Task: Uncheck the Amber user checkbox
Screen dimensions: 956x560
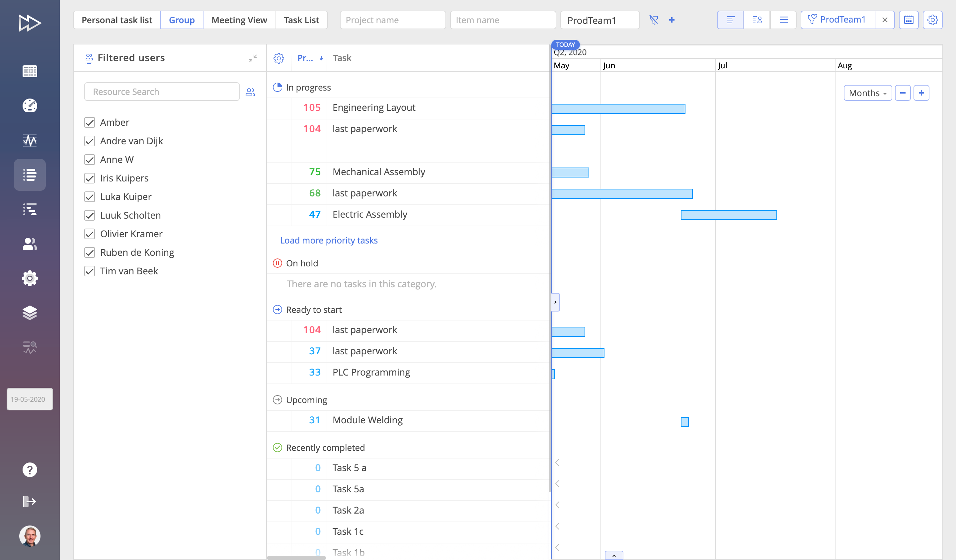Action: click(90, 122)
